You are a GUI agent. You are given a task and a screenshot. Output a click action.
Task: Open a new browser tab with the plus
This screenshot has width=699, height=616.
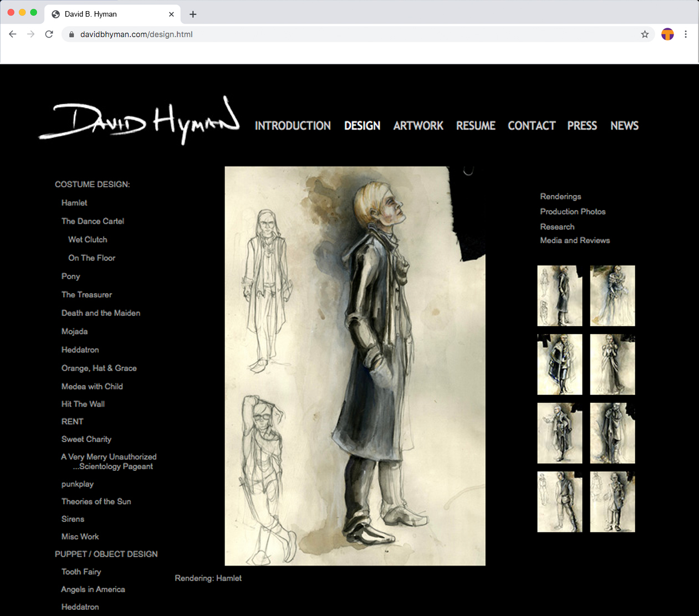(x=192, y=14)
